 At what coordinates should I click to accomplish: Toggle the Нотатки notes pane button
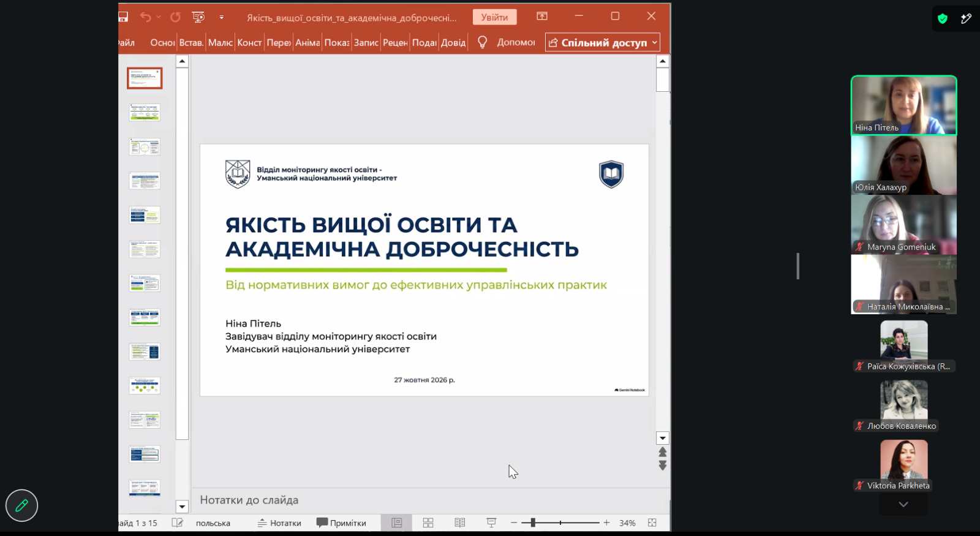click(279, 523)
